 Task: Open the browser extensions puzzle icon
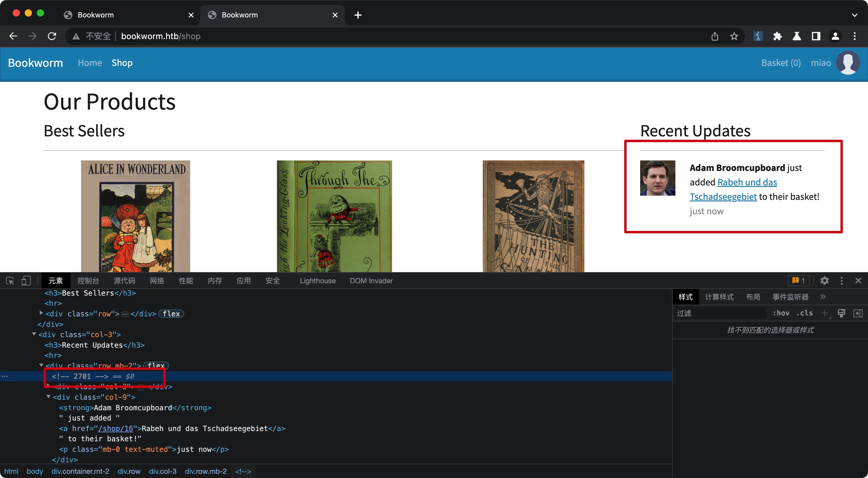tap(777, 36)
